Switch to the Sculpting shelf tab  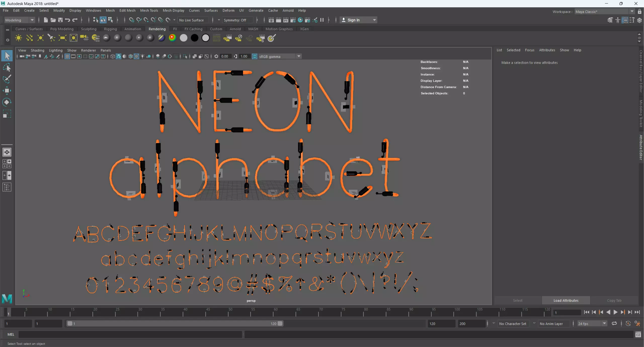[x=89, y=29]
